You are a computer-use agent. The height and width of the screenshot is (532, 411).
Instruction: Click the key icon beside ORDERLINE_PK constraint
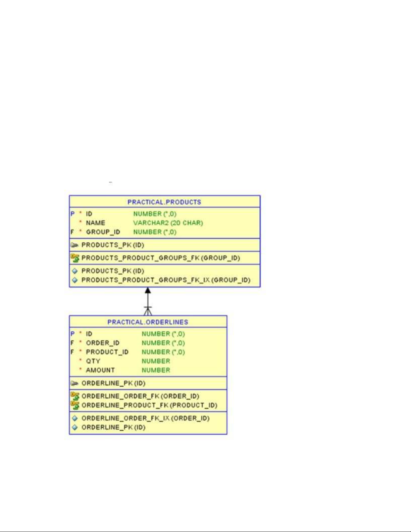74,383
